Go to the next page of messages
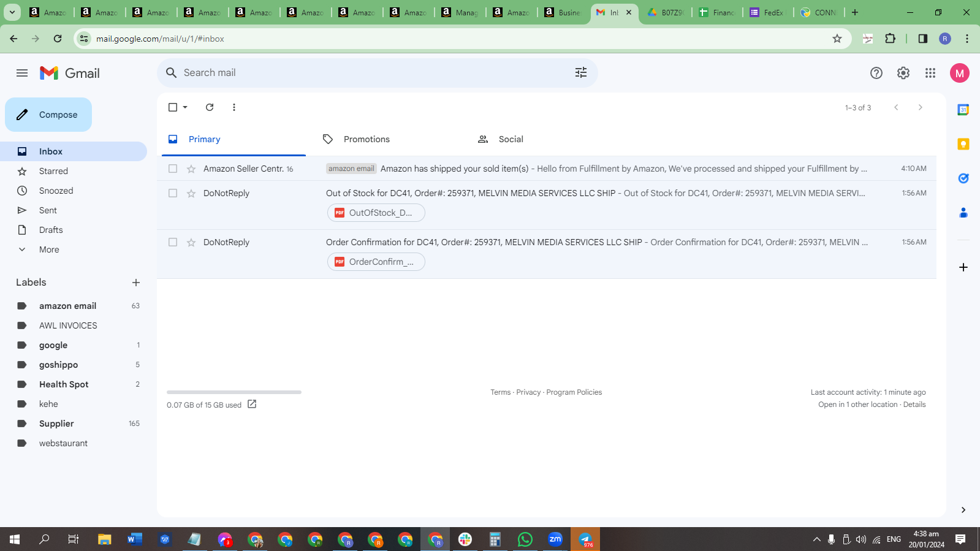The image size is (980, 551). click(x=920, y=107)
